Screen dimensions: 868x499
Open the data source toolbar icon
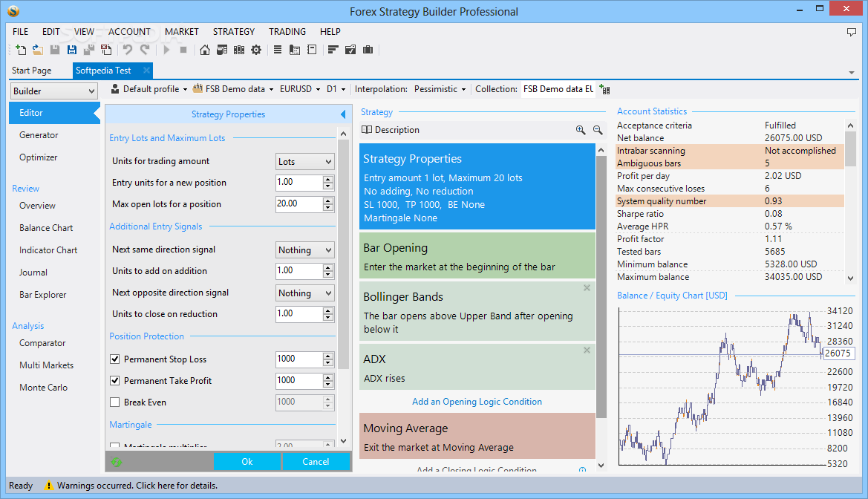pos(222,50)
